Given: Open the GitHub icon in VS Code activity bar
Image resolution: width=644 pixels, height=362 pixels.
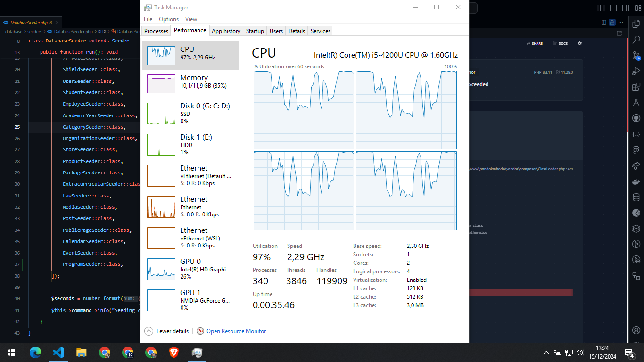Looking at the screenshot, I should tap(636, 118).
